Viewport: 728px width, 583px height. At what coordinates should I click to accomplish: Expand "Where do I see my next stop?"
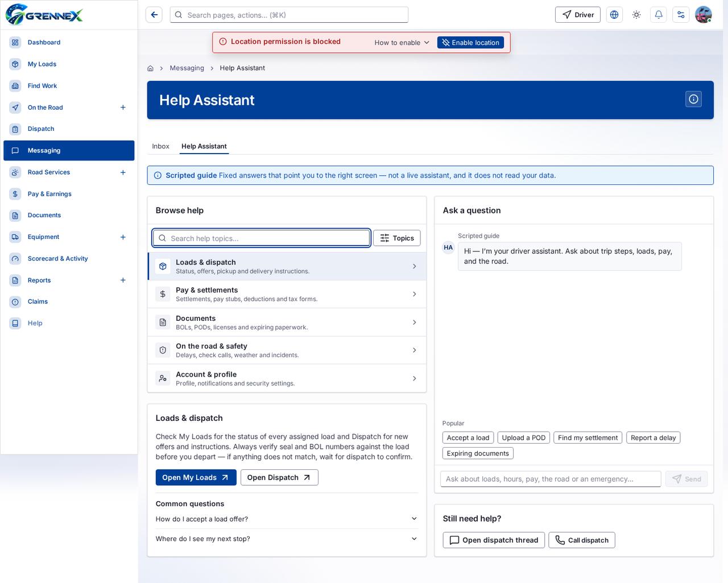tap(287, 539)
